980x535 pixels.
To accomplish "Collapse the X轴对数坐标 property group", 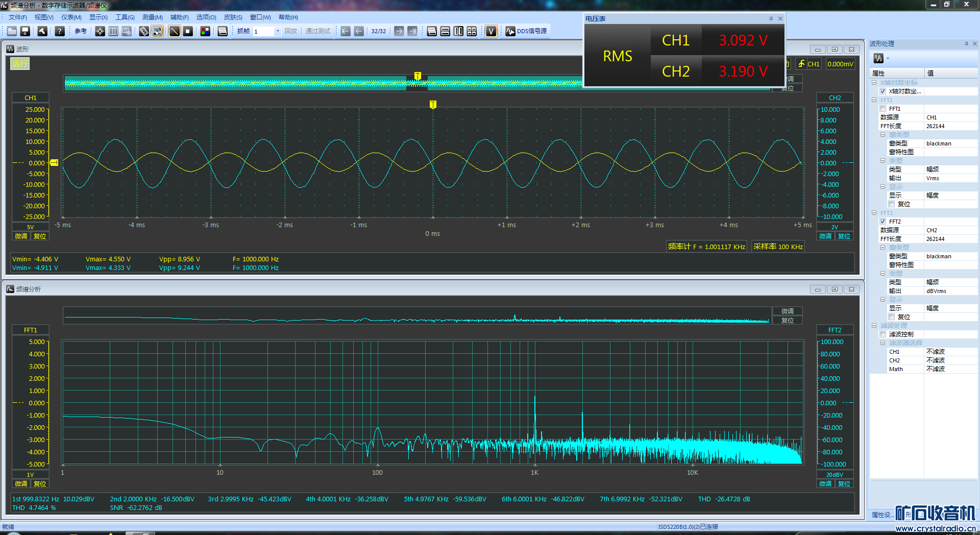I will 874,83.
